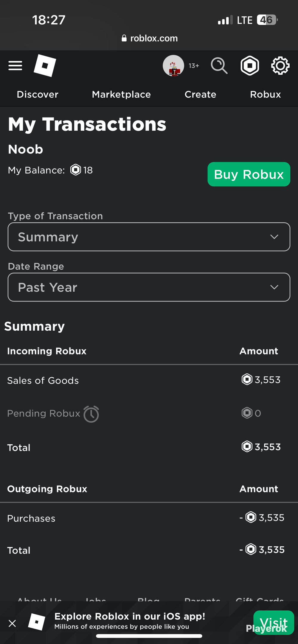The height and width of the screenshot is (644, 298).
Task: Click the Roblox logo home icon
Action: 45,65
